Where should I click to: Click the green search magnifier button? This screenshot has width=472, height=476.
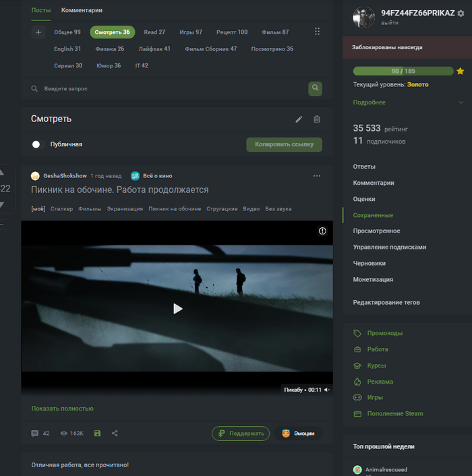[315, 88]
